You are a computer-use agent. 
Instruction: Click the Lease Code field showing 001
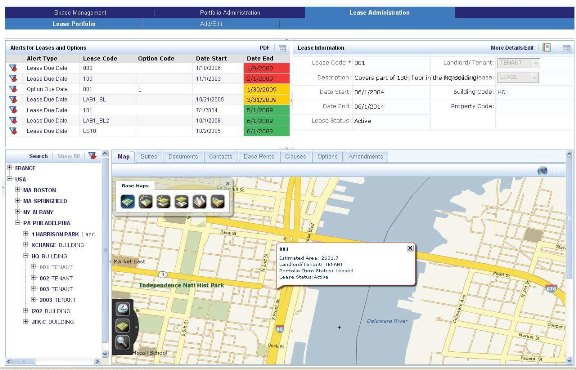point(391,63)
